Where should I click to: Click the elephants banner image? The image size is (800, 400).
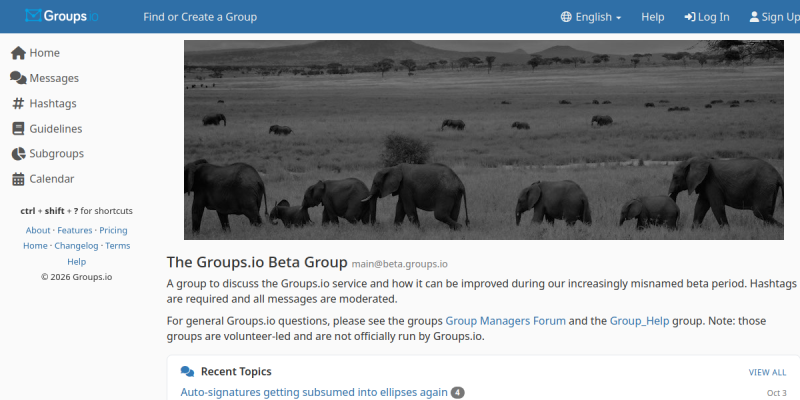pos(484,140)
